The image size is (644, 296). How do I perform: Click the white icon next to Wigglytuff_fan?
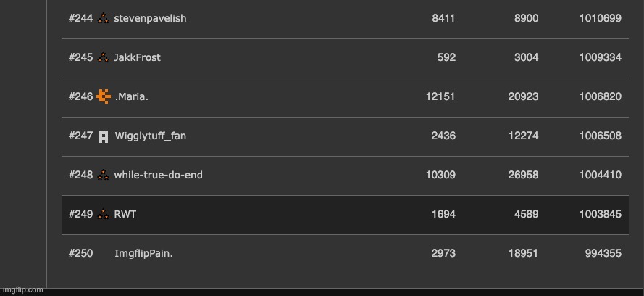(104, 136)
